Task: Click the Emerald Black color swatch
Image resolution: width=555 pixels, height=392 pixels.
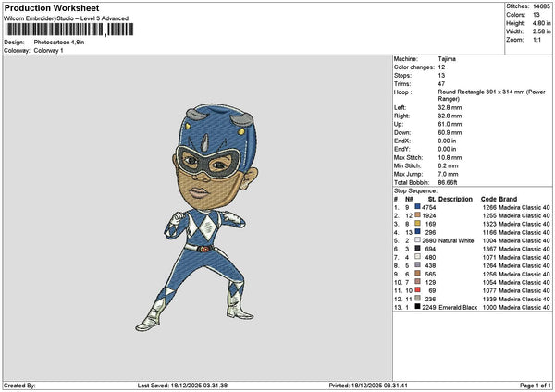Action: 418,307
